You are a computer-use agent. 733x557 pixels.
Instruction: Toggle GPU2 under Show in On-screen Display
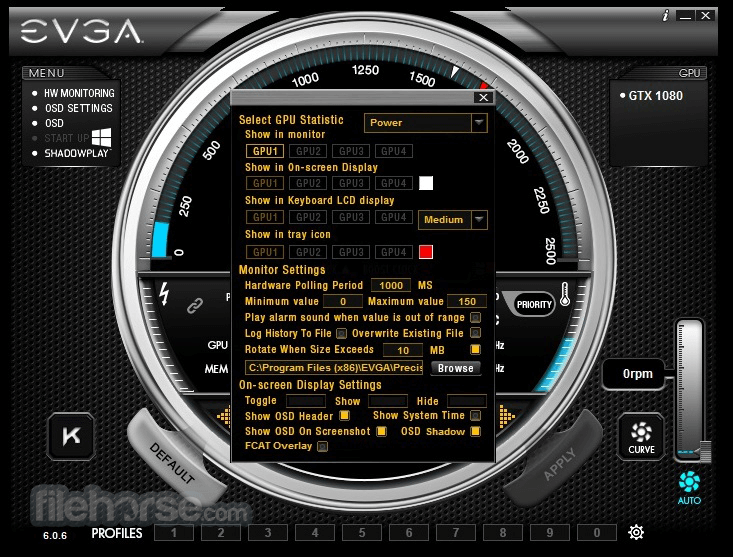pos(308,183)
